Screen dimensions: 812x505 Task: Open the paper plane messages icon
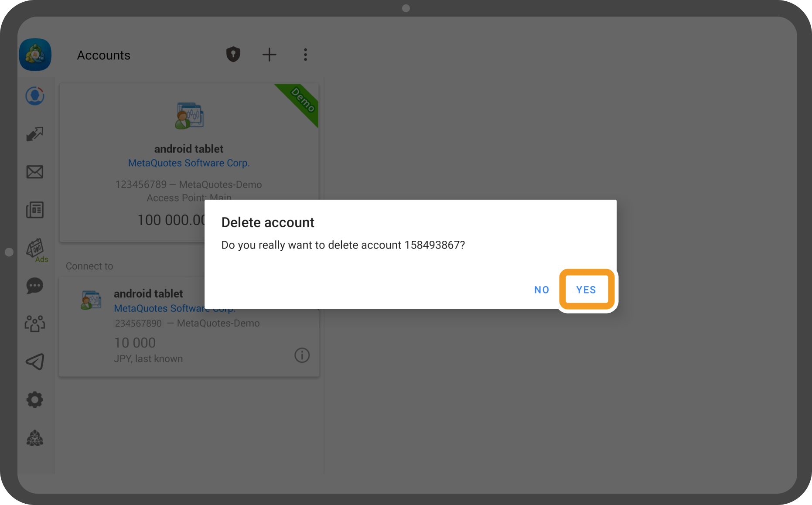coord(35,362)
